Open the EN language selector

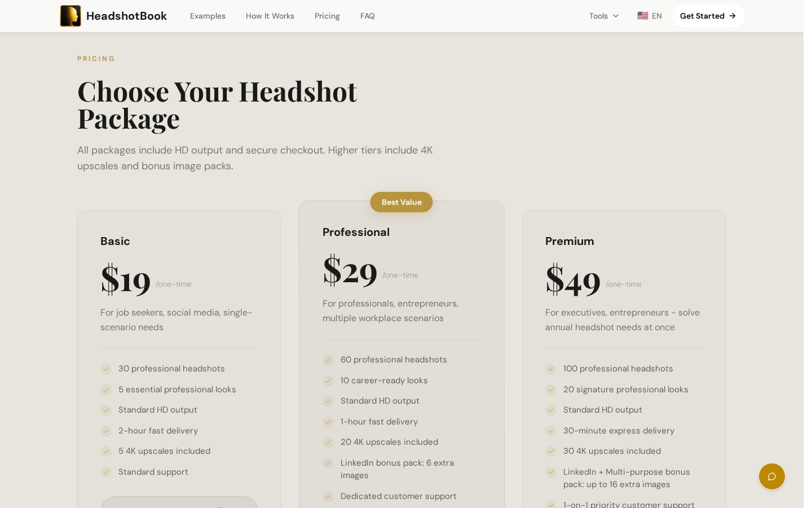tap(650, 16)
